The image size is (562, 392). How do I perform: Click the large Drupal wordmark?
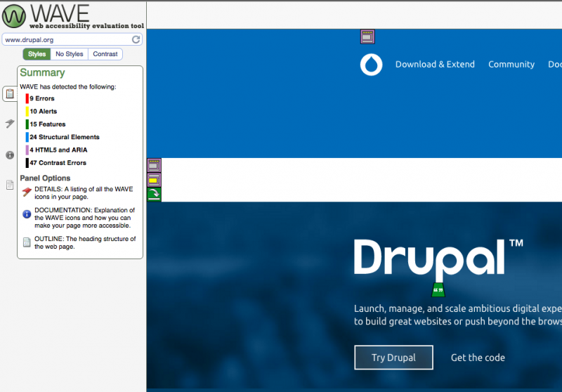click(430, 260)
